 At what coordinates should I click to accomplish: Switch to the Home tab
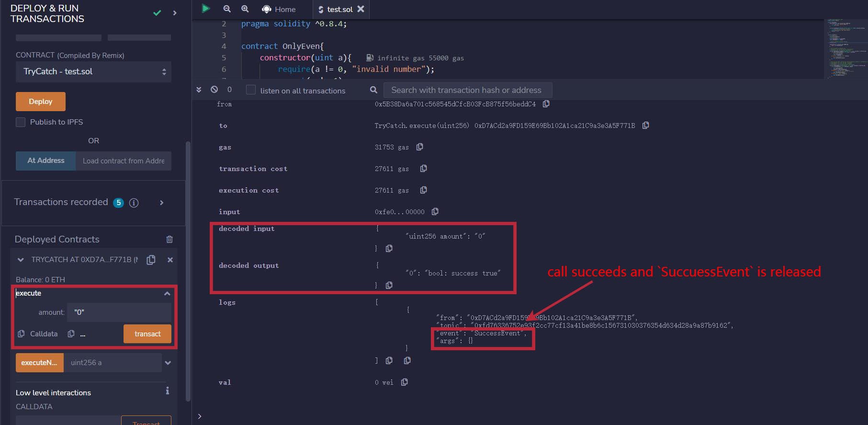(x=279, y=9)
